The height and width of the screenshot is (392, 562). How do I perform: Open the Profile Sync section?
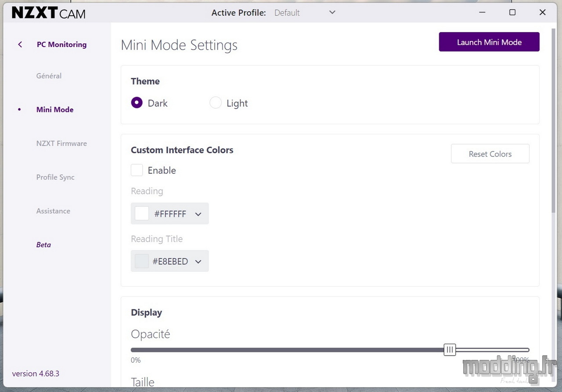pos(55,177)
